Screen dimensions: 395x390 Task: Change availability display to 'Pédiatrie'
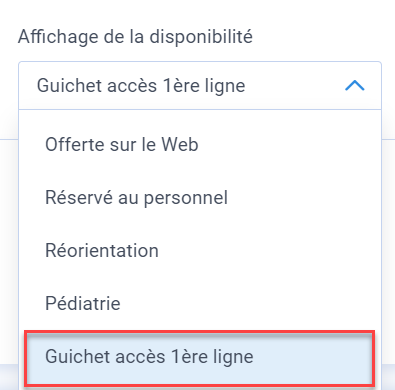click(200, 303)
